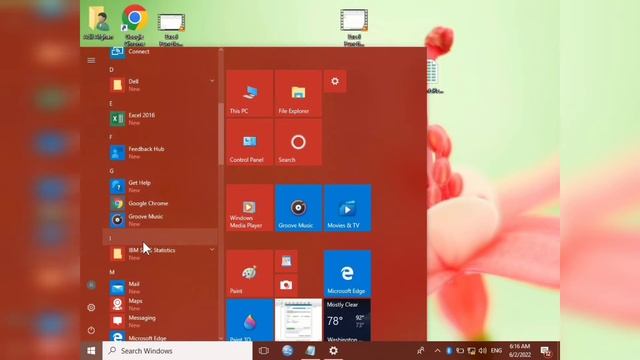Select the Google Chrome desktop shortcut
The height and width of the screenshot is (360, 640).
click(135, 25)
